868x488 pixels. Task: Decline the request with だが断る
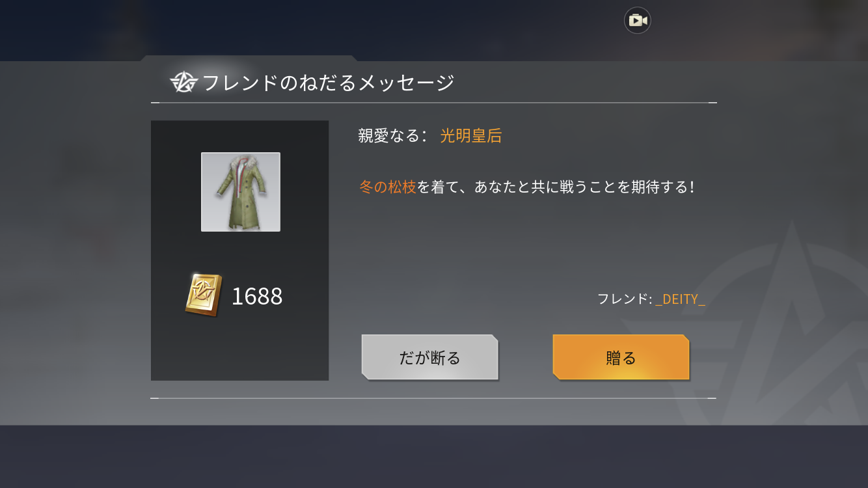(430, 357)
